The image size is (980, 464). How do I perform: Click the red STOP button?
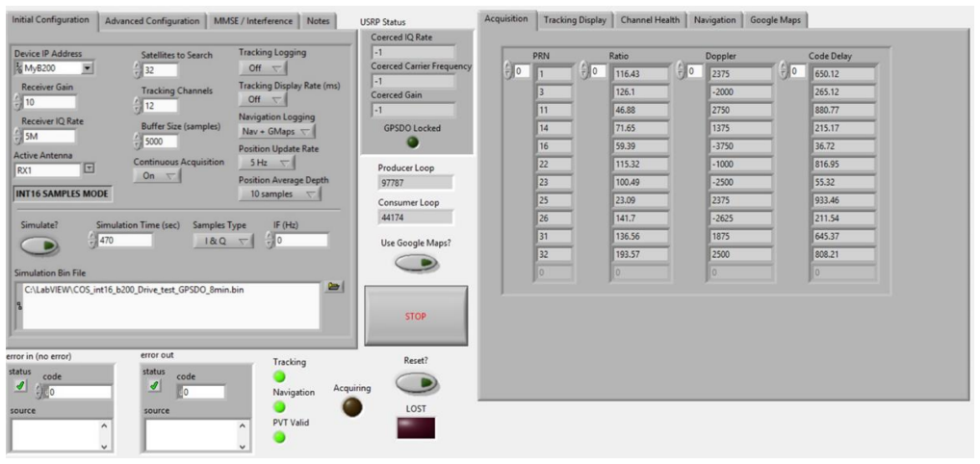[x=416, y=316]
